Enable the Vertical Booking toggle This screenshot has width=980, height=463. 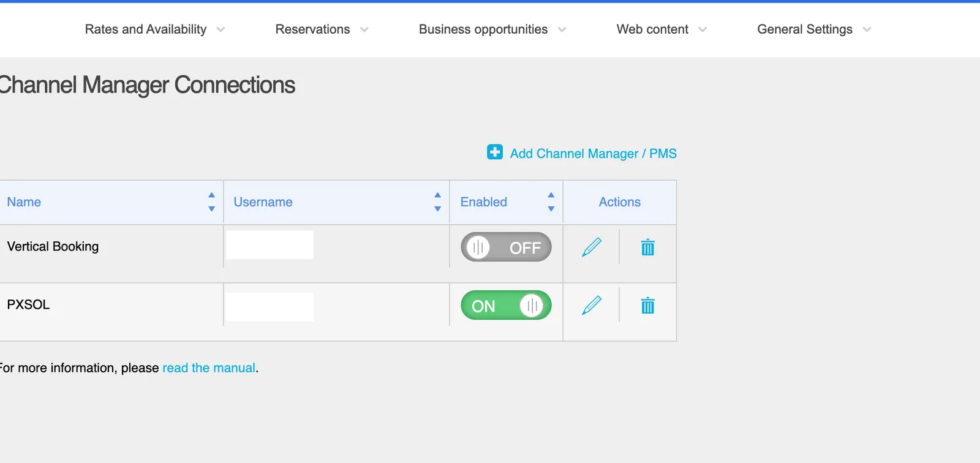506,247
